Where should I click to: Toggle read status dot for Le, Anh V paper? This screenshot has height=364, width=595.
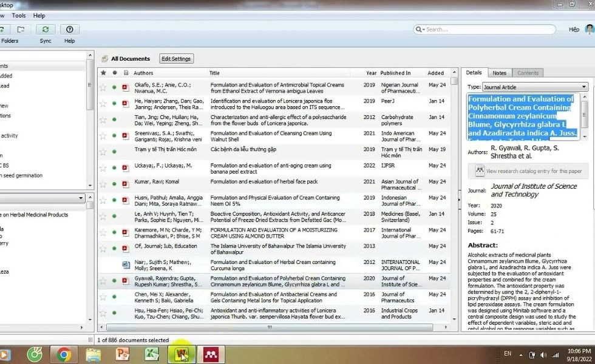(x=114, y=216)
